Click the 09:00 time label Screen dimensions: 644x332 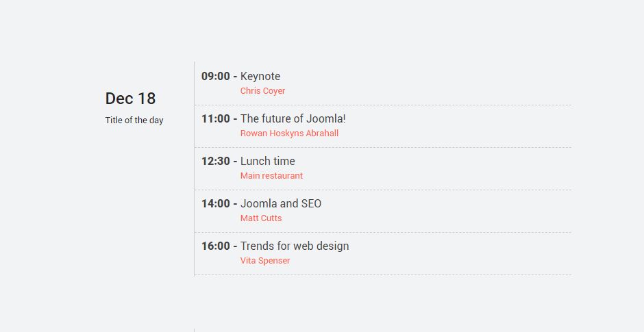(216, 77)
